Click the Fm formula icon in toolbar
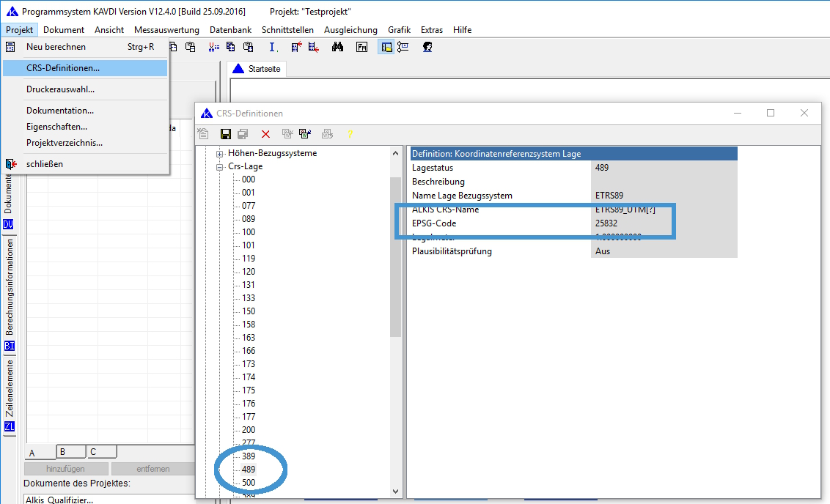 click(362, 47)
